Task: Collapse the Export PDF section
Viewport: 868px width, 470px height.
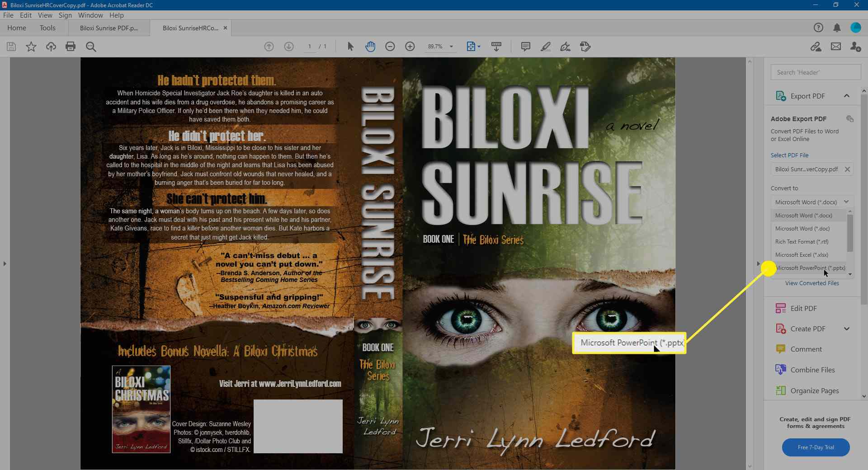Action: click(847, 96)
